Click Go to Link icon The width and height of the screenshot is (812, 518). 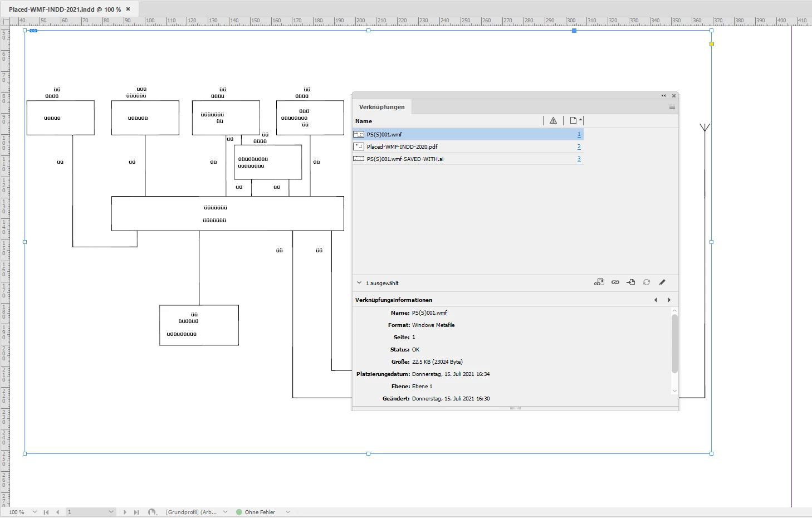pos(630,282)
